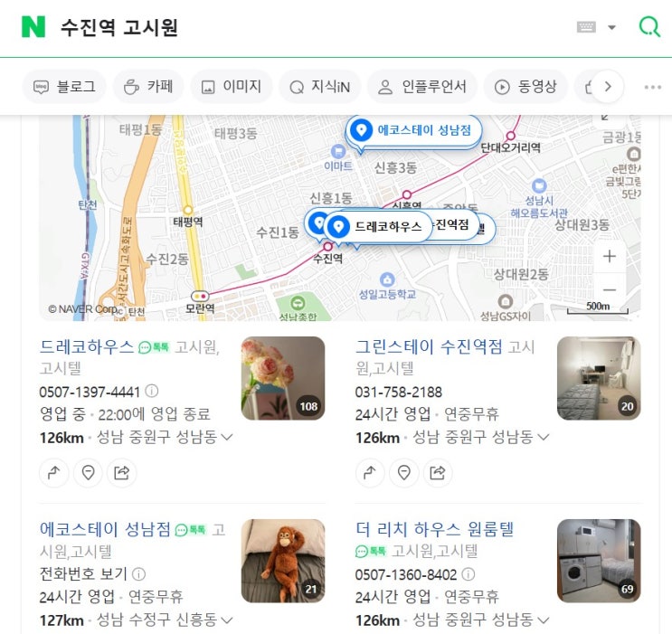Open the 그린스테이 수진역점 listing link
672x634 pixels.
coord(429,346)
